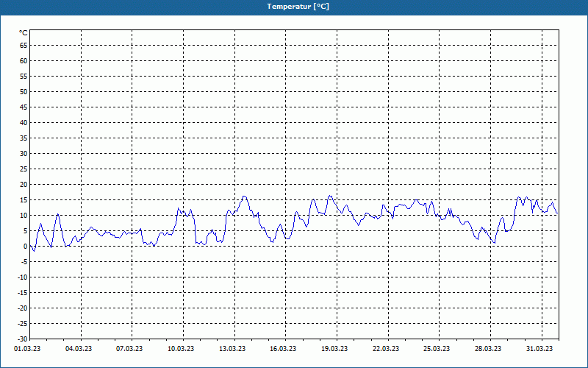This screenshot has height=368, width=588.
Task: Click the 0 value on the temperature axis
Action: tap(26, 247)
